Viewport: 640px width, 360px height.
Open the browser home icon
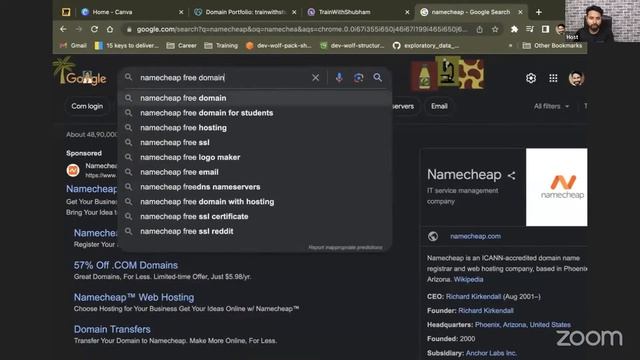pos(110,29)
